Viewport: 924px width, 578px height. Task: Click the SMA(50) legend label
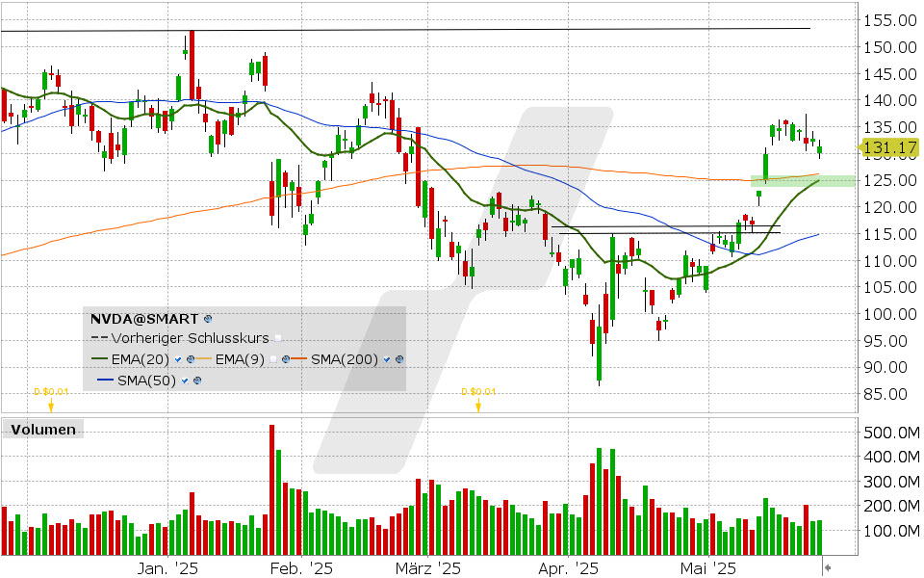146,381
